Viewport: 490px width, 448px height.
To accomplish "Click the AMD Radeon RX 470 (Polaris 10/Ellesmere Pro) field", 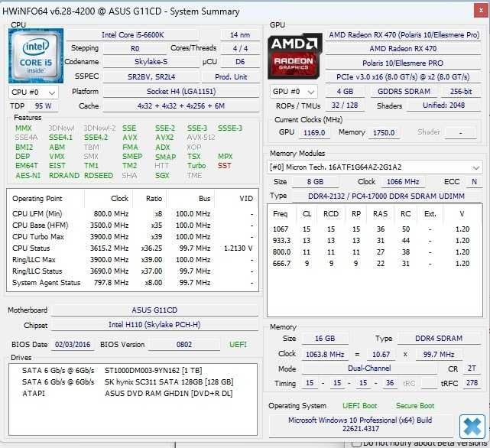I will click(404, 35).
